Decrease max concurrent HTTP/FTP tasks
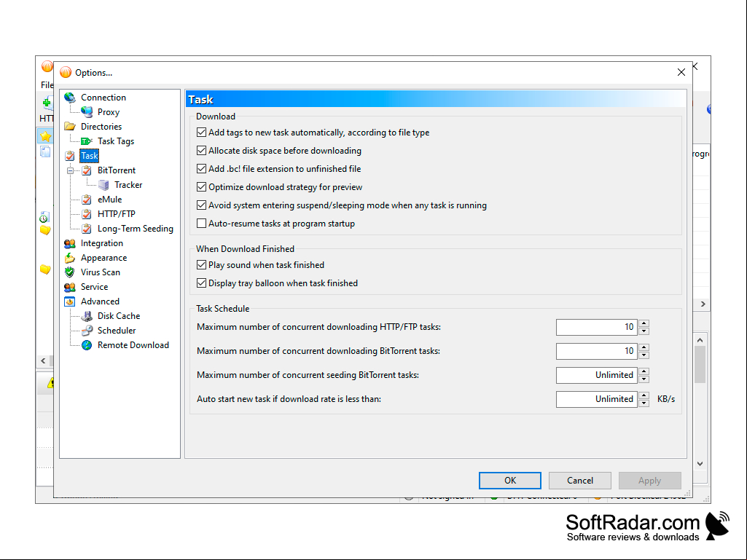 644,331
